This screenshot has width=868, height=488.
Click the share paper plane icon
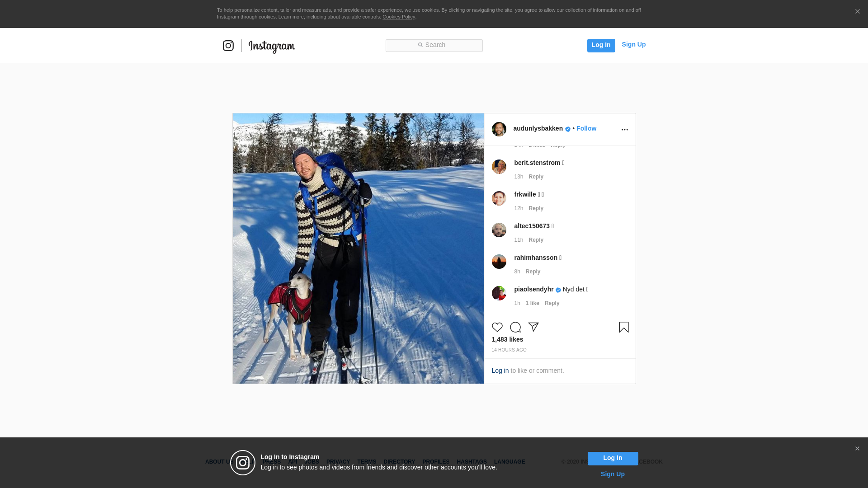tap(533, 327)
